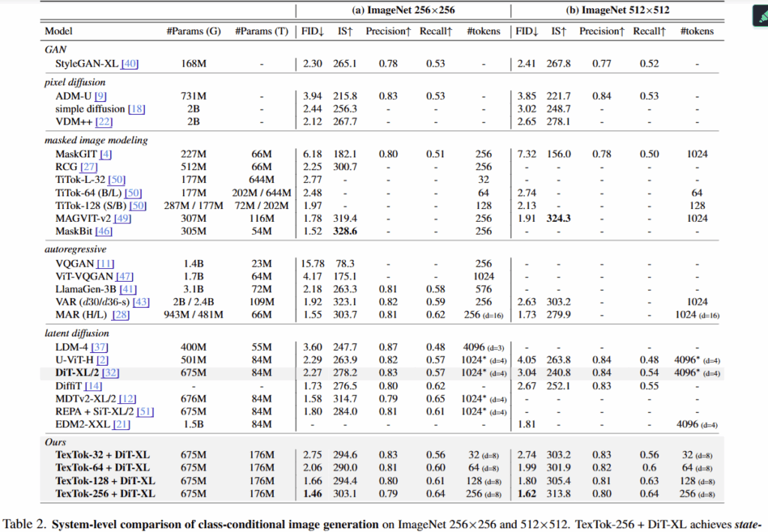This screenshot has width=768, height=532.
Task: Open citation [9] beside ADM-U
Action: tap(100, 96)
